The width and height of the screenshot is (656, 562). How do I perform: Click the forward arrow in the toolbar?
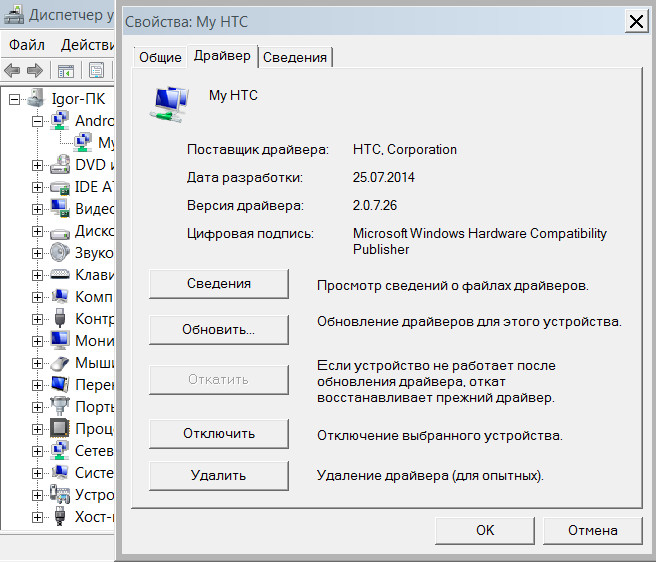click(34, 70)
